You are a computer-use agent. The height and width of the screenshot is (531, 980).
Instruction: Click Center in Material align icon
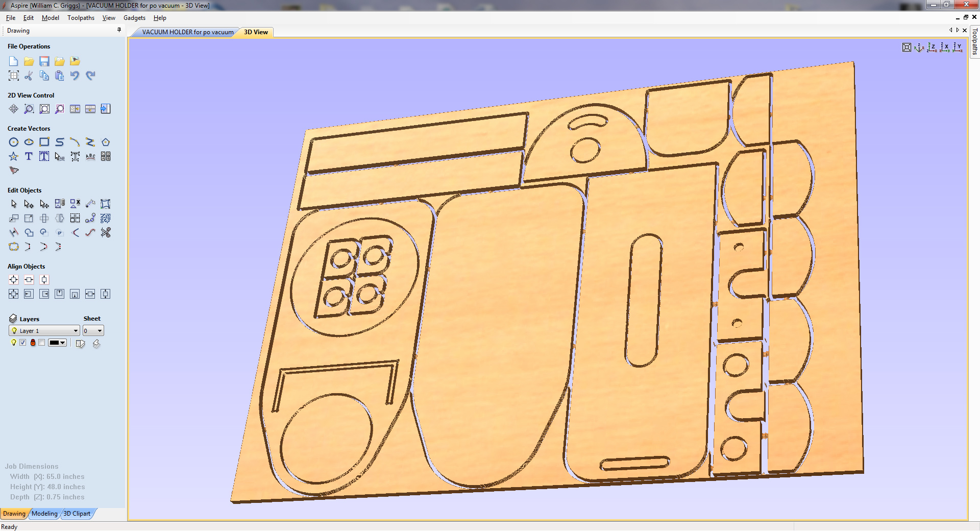click(14, 279)
